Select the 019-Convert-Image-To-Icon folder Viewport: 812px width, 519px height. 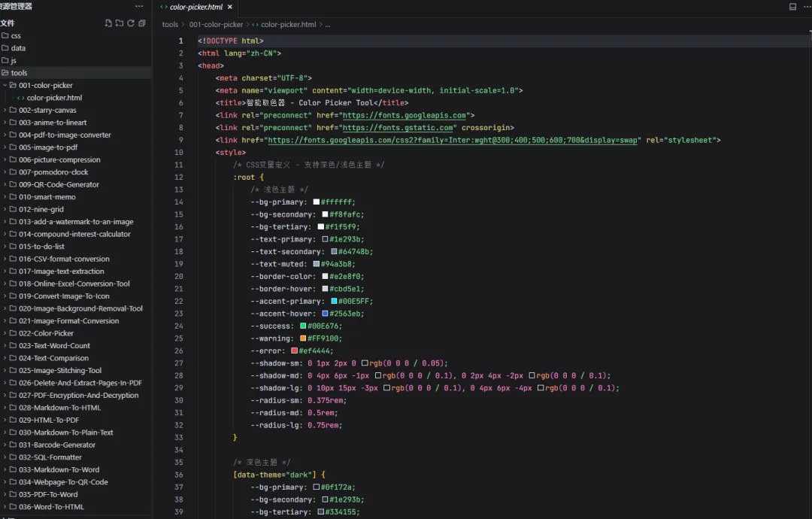[76, 296]
